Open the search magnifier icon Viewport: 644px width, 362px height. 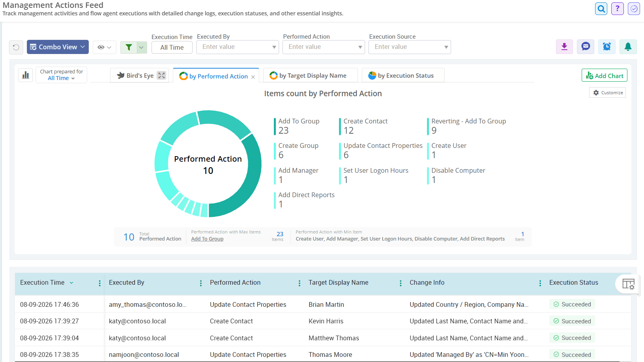601,9
